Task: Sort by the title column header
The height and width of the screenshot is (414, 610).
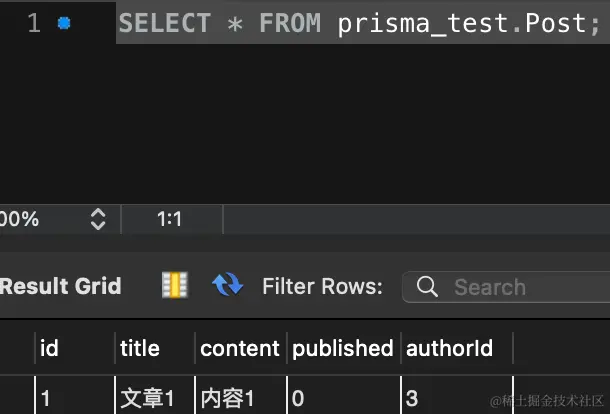Action: pyautogui.click(x=155, y=348)
